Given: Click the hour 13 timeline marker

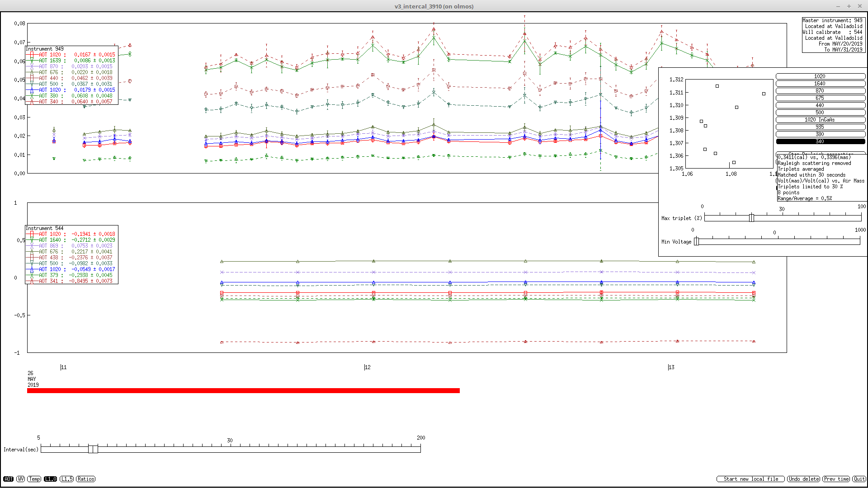Looking at the screenshot, I should (671, 367).
